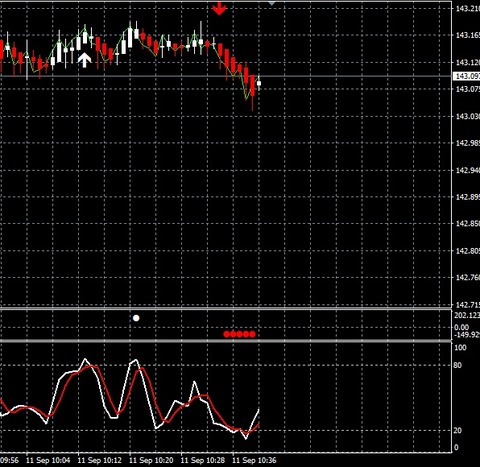Click the time label 11 Sep 10:36

[254, 460]
